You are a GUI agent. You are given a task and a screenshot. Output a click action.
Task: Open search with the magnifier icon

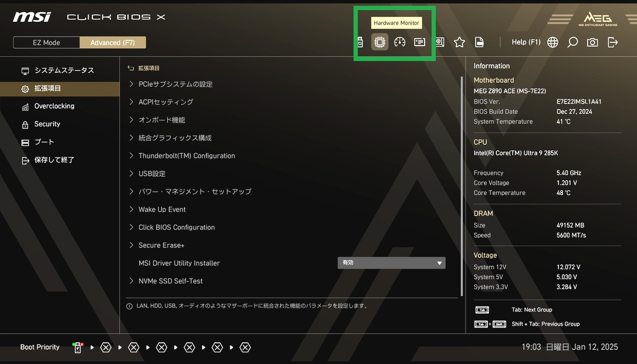pos(572,42)
